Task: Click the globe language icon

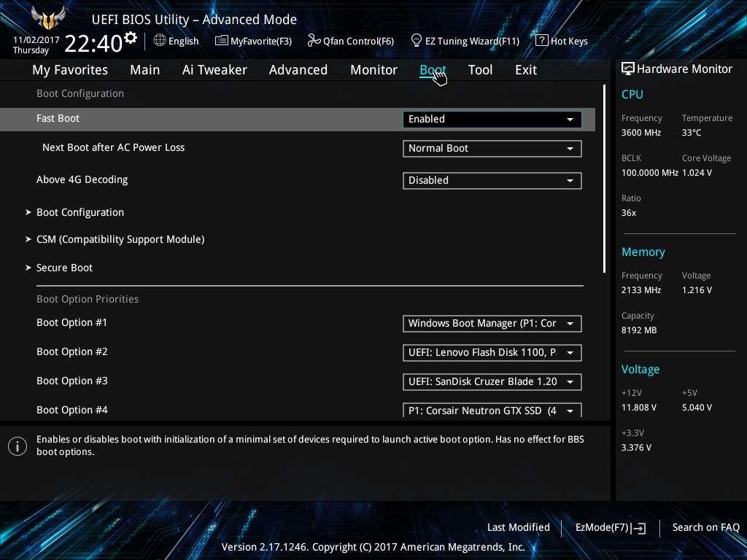Action: [160, 41]
